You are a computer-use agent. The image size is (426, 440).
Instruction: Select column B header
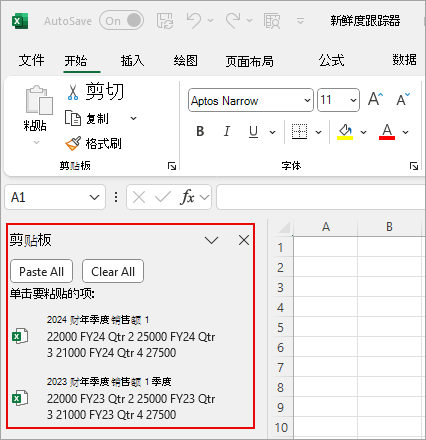point(389,227)
